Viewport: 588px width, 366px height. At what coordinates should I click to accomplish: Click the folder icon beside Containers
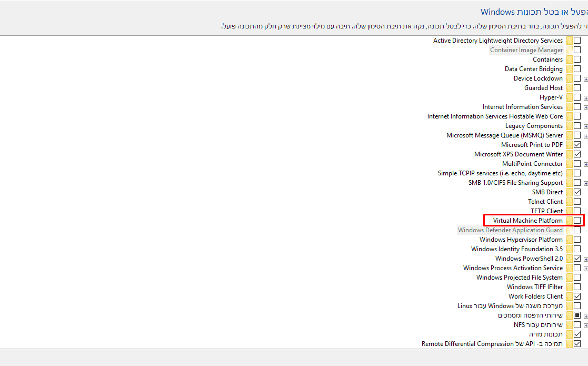tap(569, 60)
